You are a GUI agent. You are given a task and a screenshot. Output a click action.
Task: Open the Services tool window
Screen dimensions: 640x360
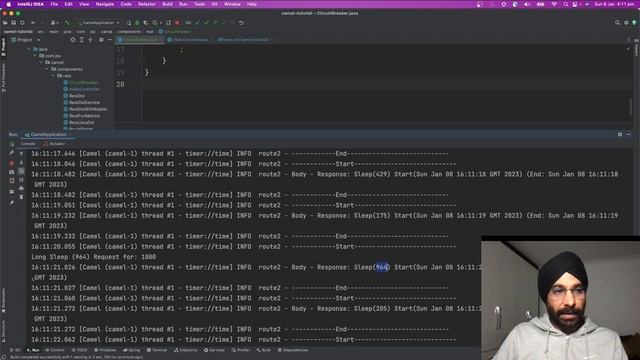[214, 350]
